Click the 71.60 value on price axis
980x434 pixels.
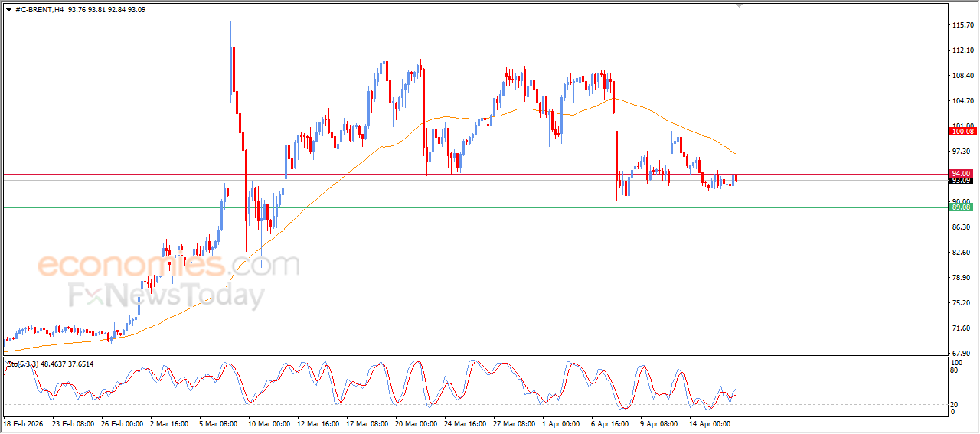(961, 328)
